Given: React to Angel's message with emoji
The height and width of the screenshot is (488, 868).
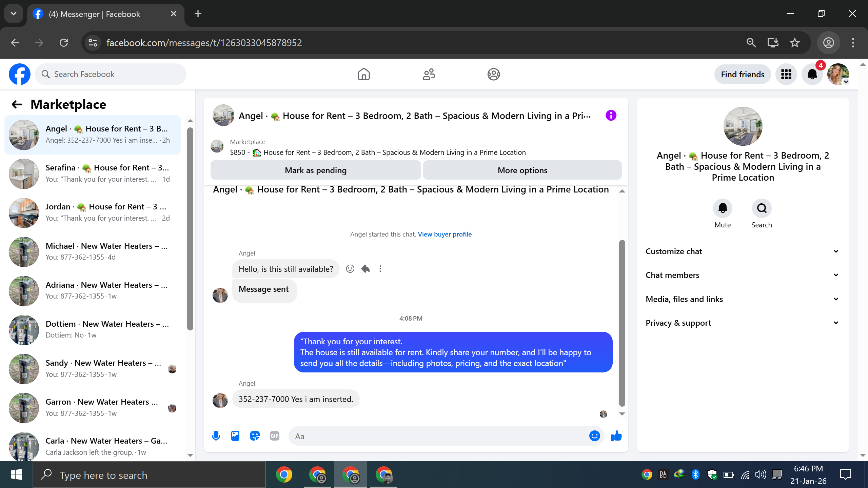Looking at the screenshot, I should point(350,269).
